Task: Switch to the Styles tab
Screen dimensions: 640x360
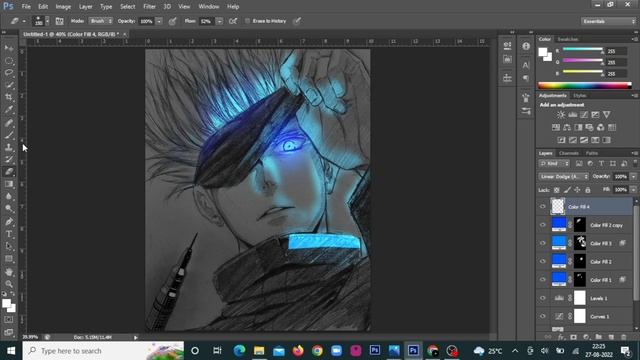Action: tap(580, 96)
